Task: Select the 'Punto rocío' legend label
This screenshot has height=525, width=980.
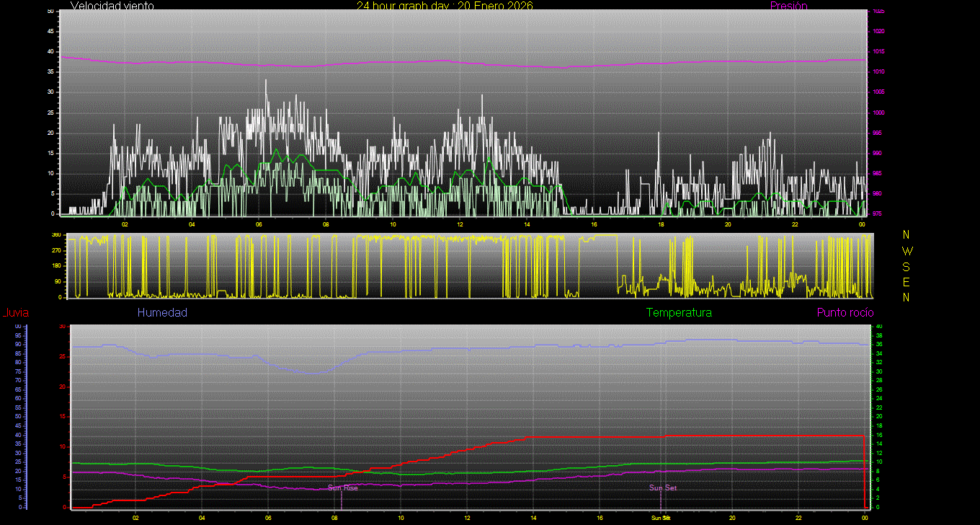Action: [x=845, y=312]
